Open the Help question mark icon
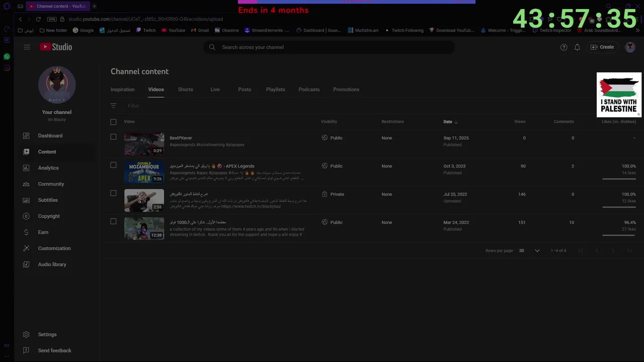The image size is (644, 362). coord(563,47)
